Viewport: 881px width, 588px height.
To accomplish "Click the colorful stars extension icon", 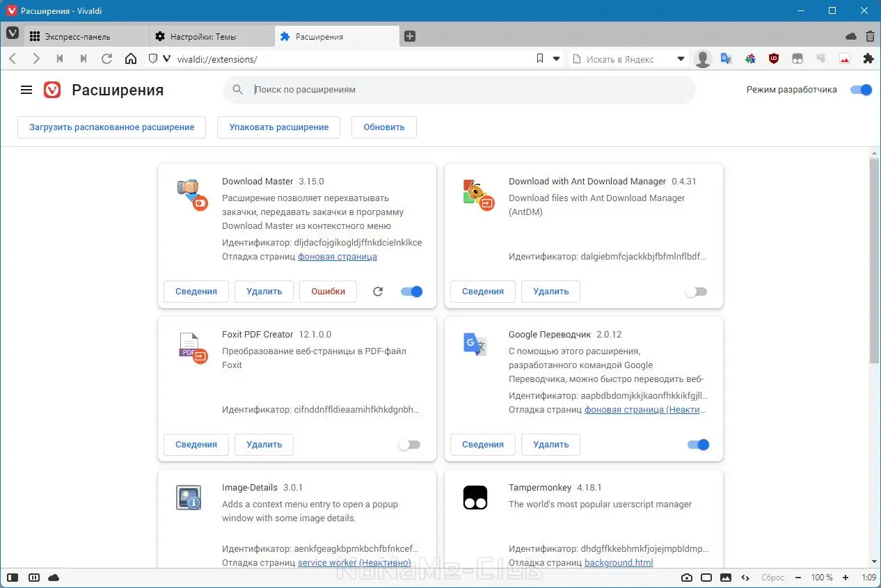I will click(750, 59).
